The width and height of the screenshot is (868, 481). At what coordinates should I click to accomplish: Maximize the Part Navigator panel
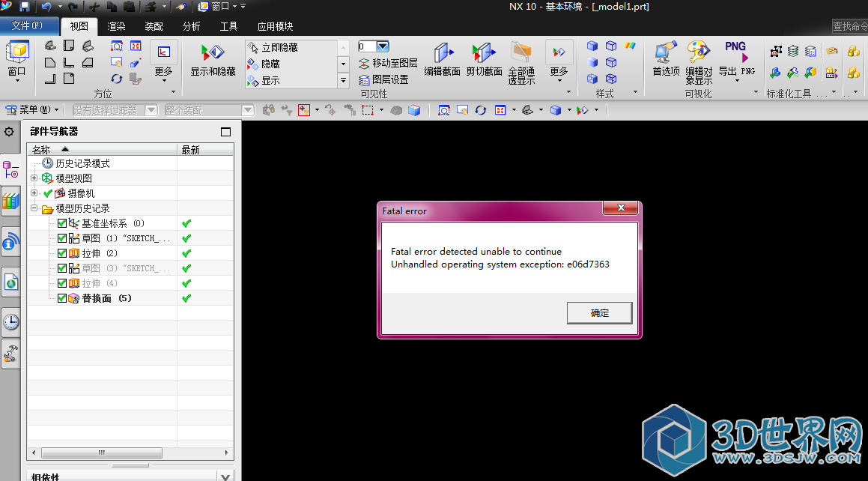click(x=225, y=132)
